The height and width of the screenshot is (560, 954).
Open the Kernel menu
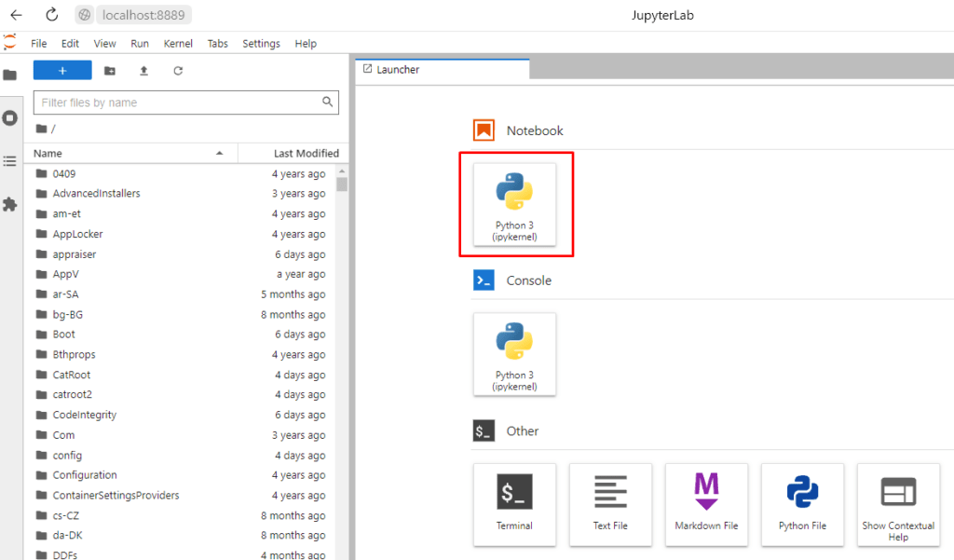coord(178,44)
